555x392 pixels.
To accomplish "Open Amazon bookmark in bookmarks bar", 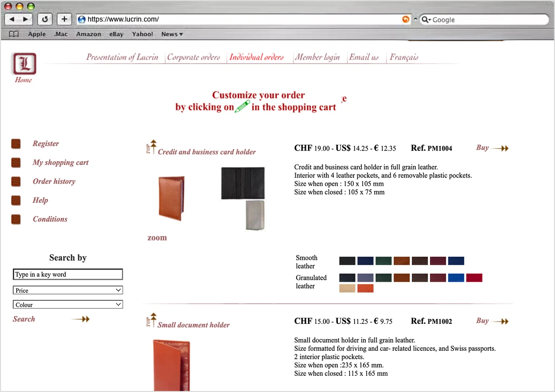I will pos(88,34).
